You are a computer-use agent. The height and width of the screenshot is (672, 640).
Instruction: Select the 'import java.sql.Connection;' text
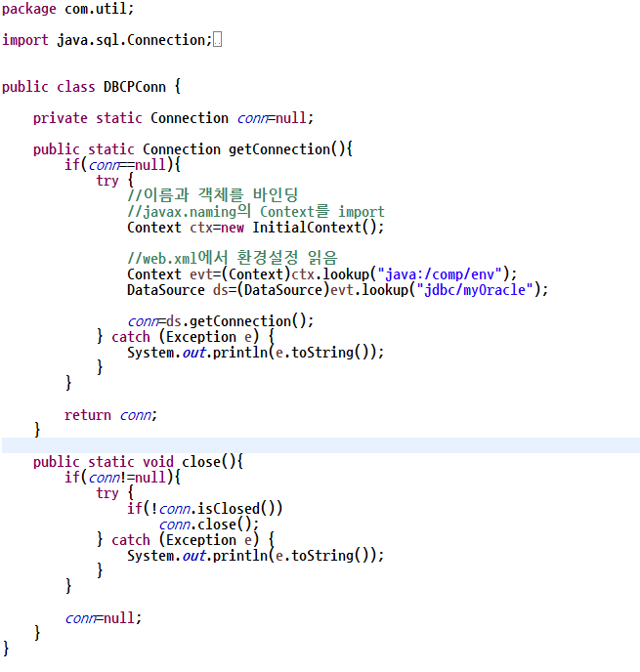click(x=107, y=40)
